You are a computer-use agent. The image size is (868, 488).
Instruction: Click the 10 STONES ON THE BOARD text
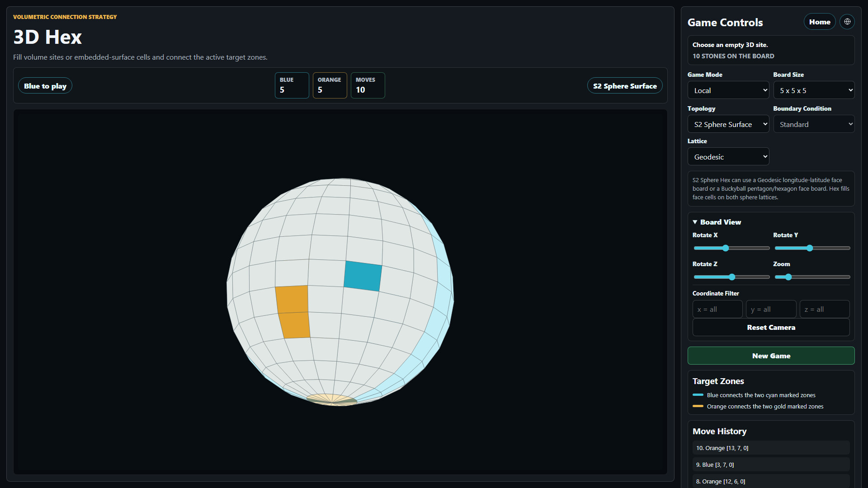(x=733, y=56)
